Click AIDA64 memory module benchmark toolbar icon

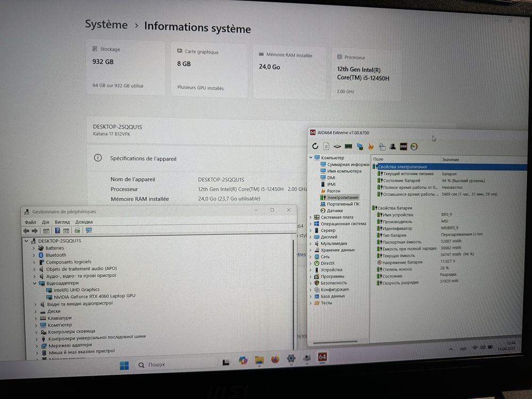(x=348, y=147)
